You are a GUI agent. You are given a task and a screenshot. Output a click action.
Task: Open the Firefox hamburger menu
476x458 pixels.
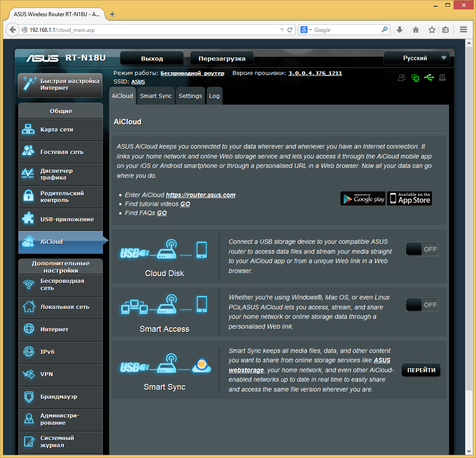[463, 30]
